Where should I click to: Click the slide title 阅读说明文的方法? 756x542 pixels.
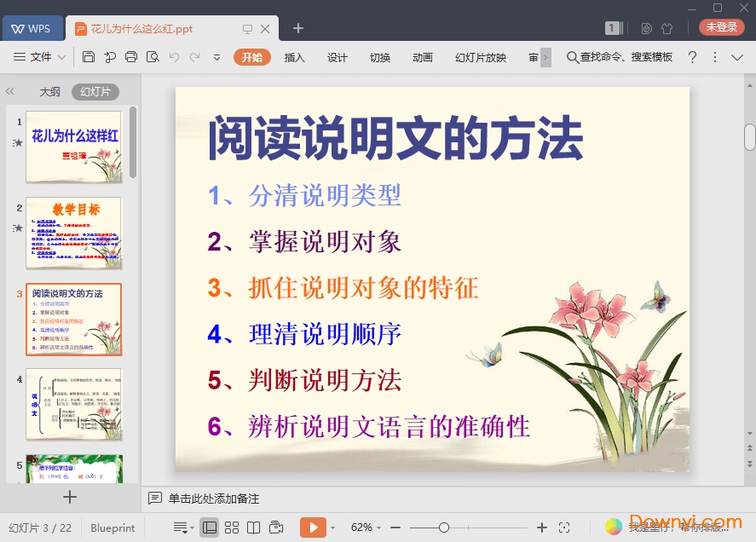(x=395, y=138)
